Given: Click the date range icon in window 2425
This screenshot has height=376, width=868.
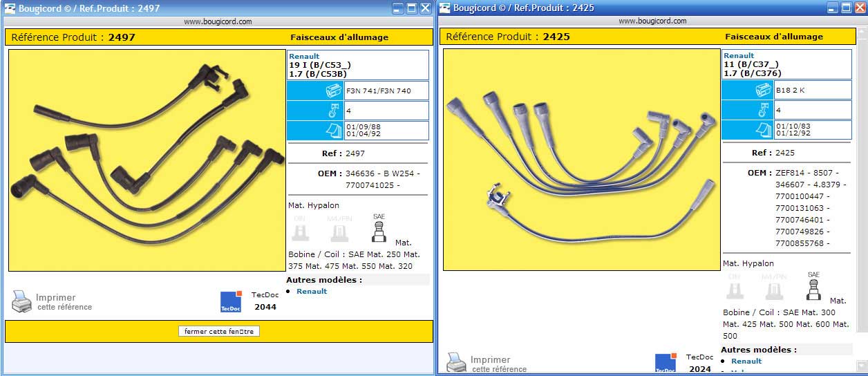Looking at the screenshot, I should (764, 130).
